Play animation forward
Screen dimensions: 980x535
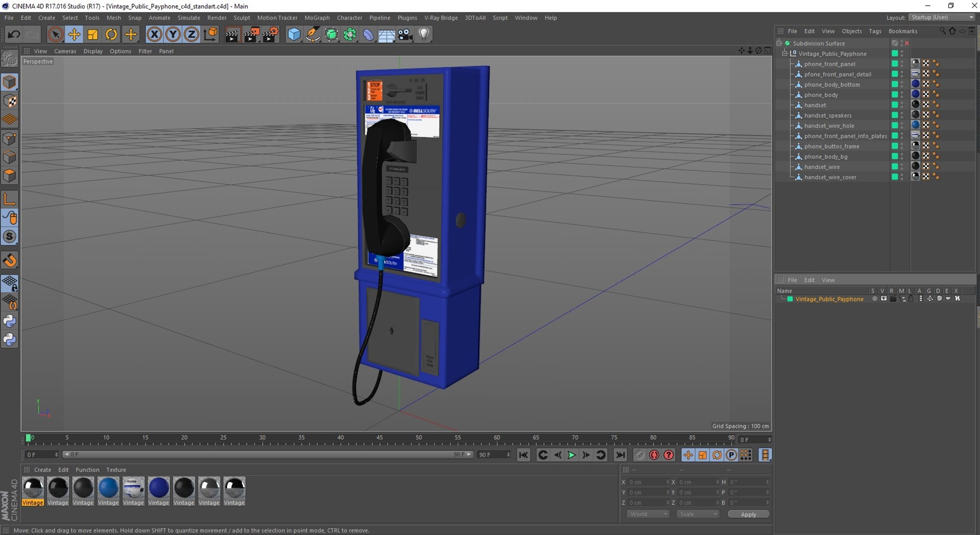click(572, 455)
